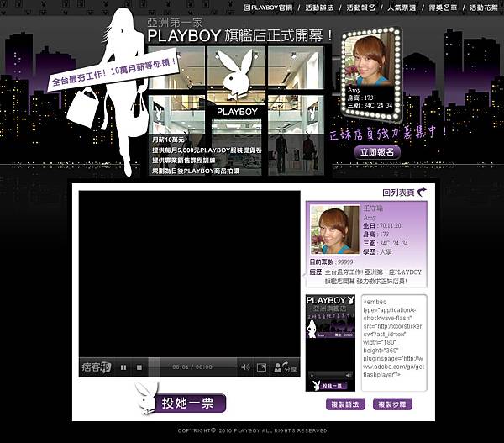Click 複製步驟 button
This screenshot has width=504, height=443.
tap(392, 404)
